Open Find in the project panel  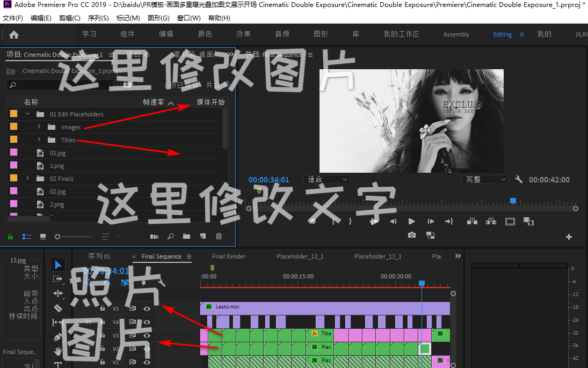tap(171, 237)
